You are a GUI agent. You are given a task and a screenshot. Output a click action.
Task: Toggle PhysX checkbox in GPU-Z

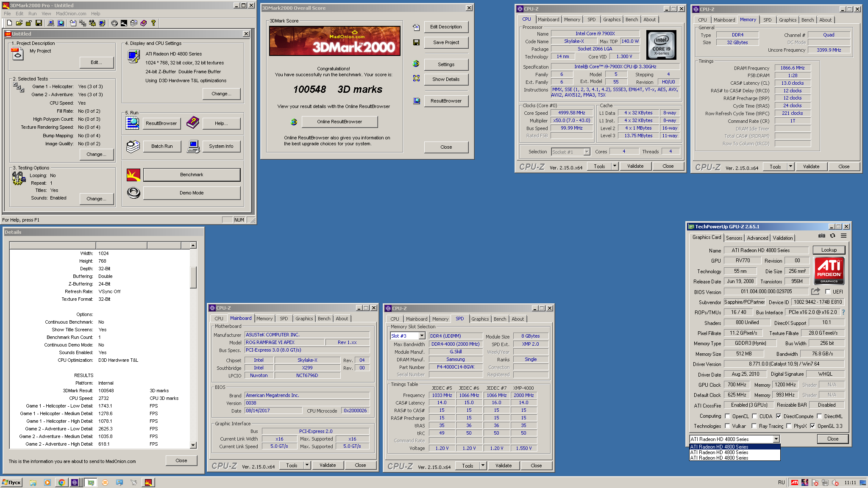coord(789,426)
